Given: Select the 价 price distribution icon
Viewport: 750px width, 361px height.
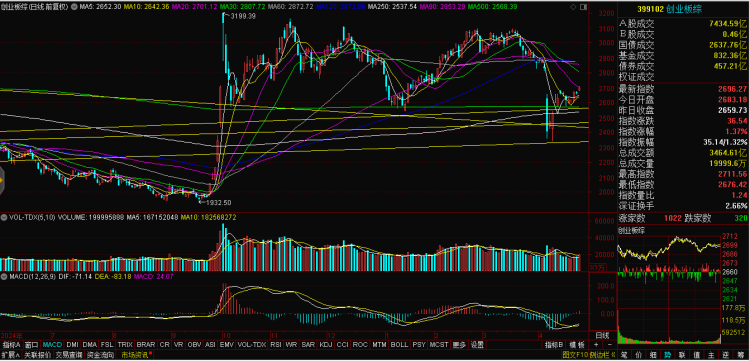Looking at the screenshot, I should tap(639, 355).
